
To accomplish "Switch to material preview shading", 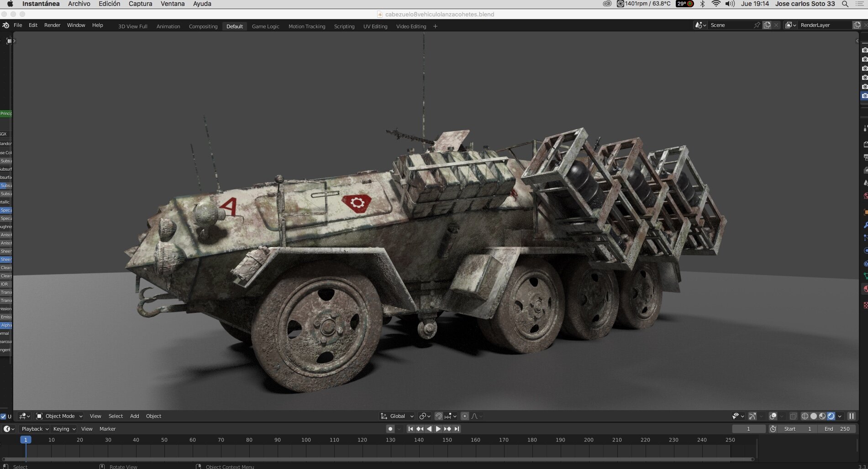I will 822,416.
